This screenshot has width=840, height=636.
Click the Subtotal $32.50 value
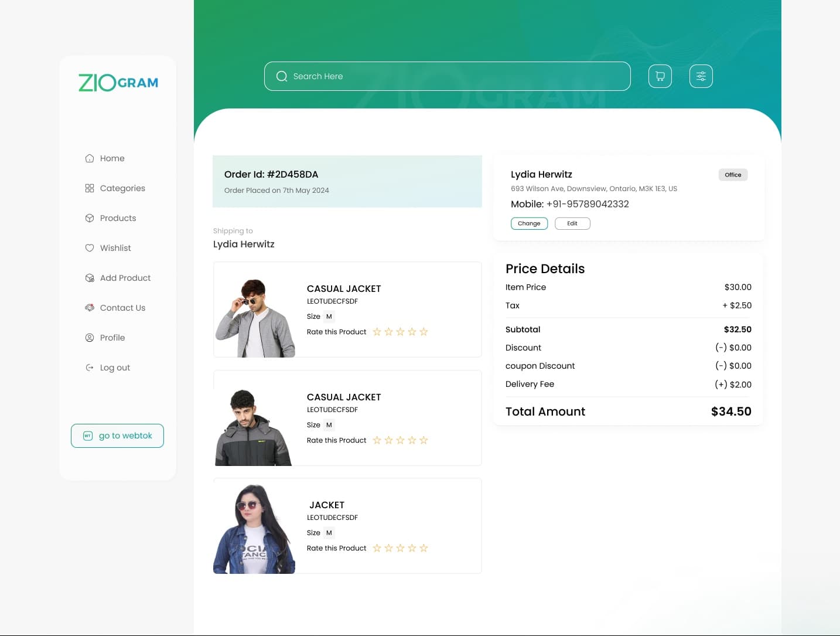pyautogui.click(x=737, y=329)
